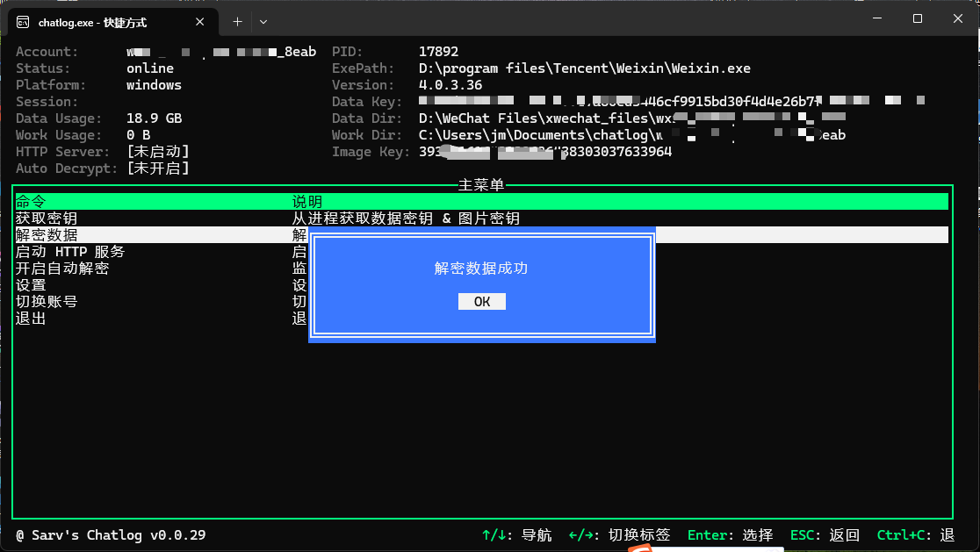Select the 获取密钥 menu command
This screenshot has height=552, width=980.
click(47, 219)
